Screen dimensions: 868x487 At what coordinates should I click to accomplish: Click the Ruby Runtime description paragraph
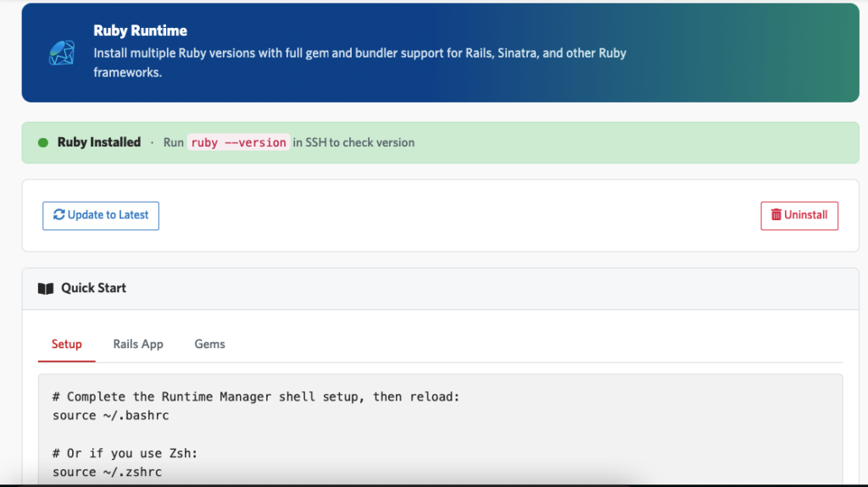pyautogui.click(x=359, y=63)
